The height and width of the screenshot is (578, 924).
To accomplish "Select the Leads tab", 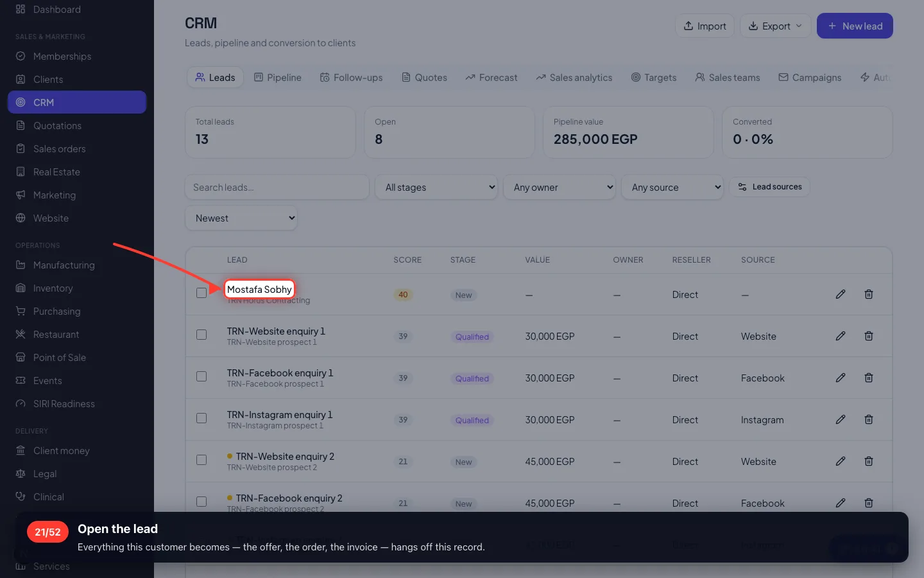I will coord(216,78).
